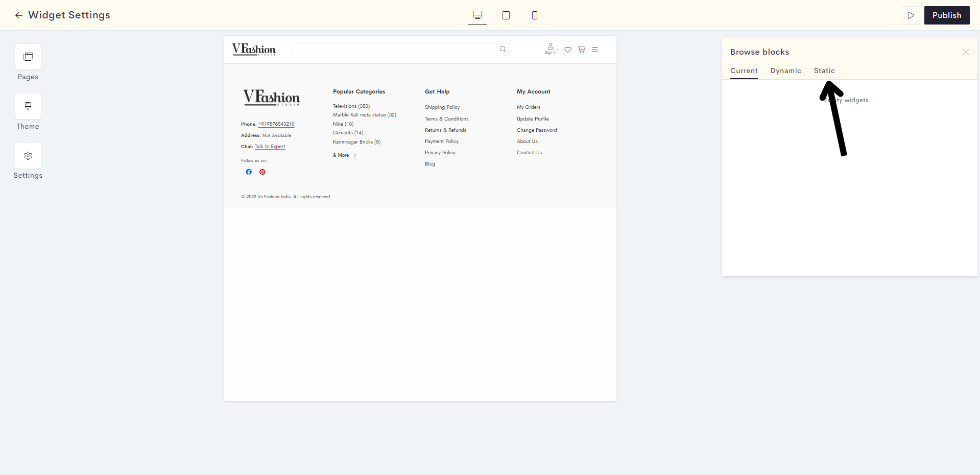The image size is (980, 475).
Task: Publish the site changes
Action: 947,15
